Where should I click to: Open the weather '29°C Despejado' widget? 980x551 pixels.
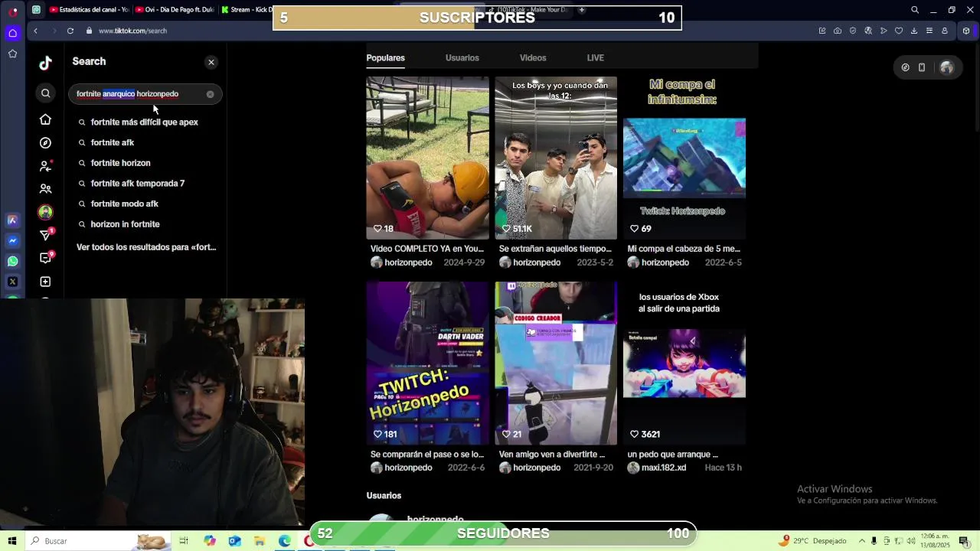pos(812,541)
